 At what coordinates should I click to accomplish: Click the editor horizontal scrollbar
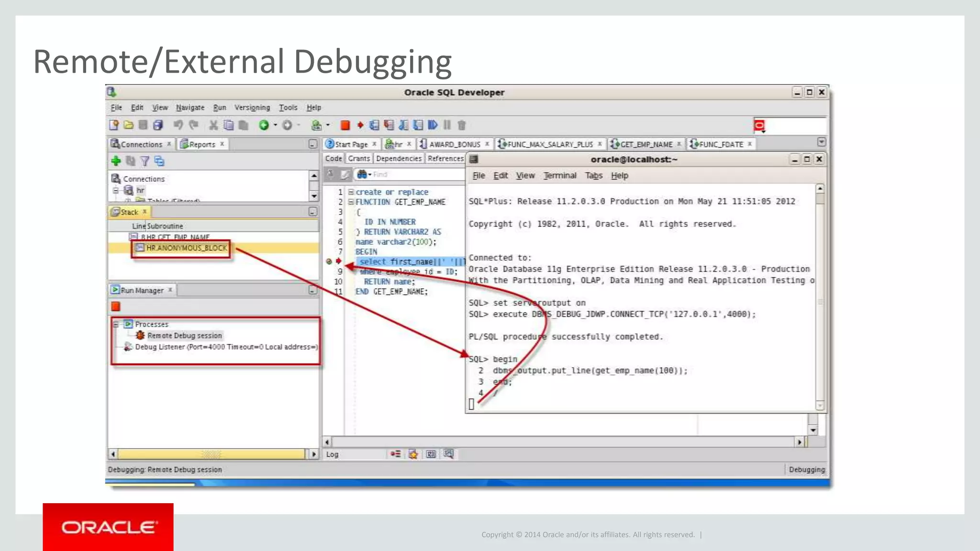(563, 442)
